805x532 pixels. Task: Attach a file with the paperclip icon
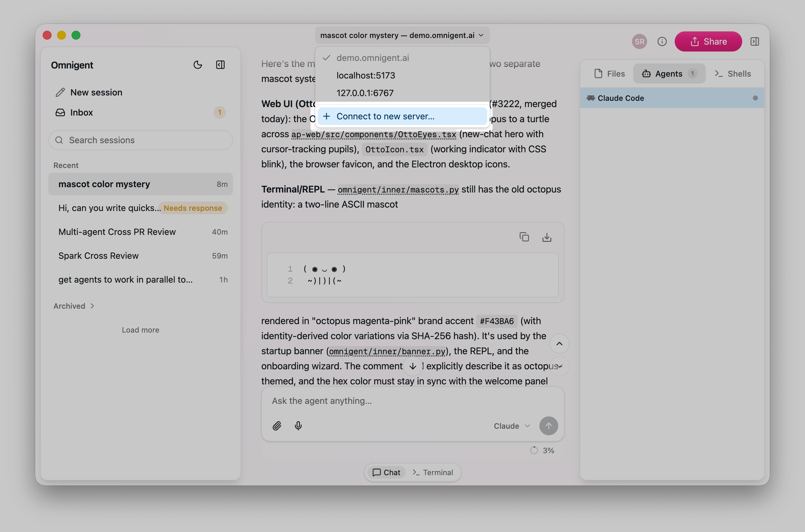point(277,426)
